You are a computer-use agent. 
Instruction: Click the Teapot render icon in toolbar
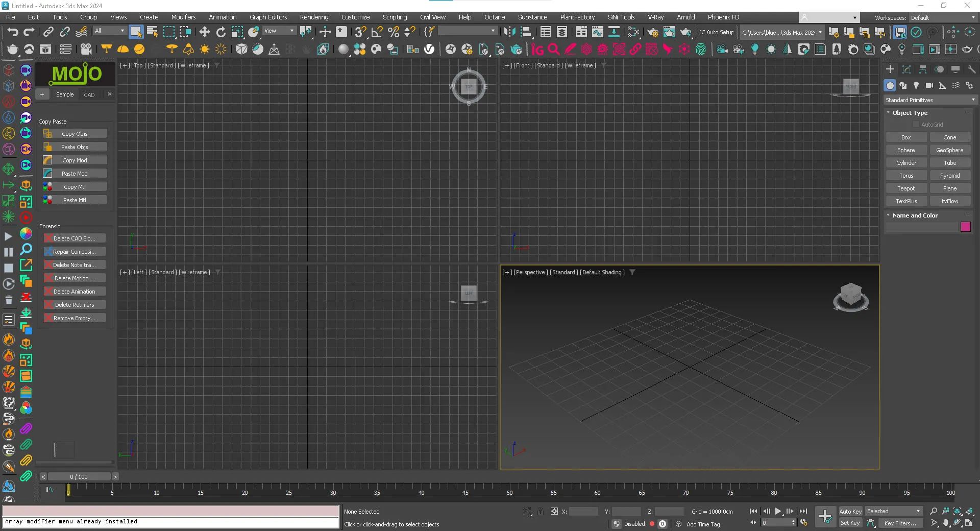(x=685, y=32)
